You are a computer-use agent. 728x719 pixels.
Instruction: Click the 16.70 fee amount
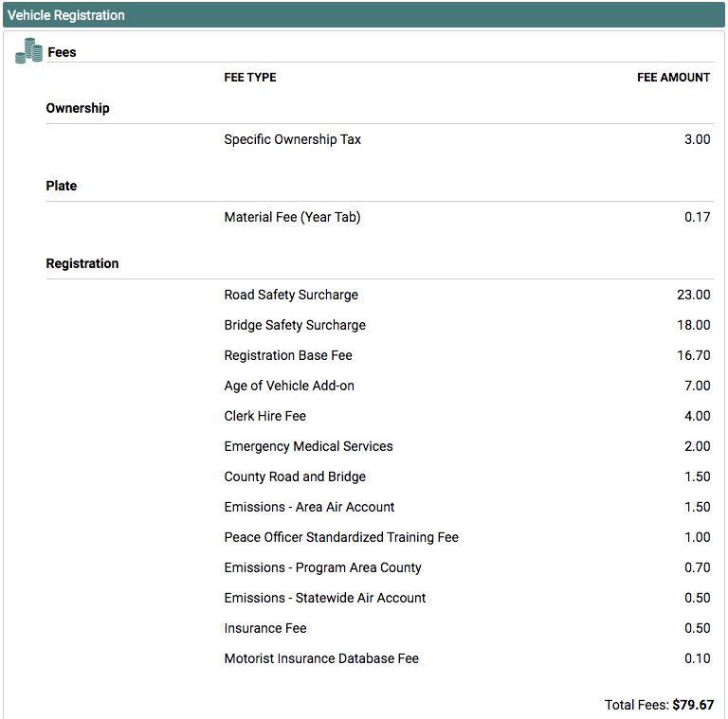tap(693, 355)
